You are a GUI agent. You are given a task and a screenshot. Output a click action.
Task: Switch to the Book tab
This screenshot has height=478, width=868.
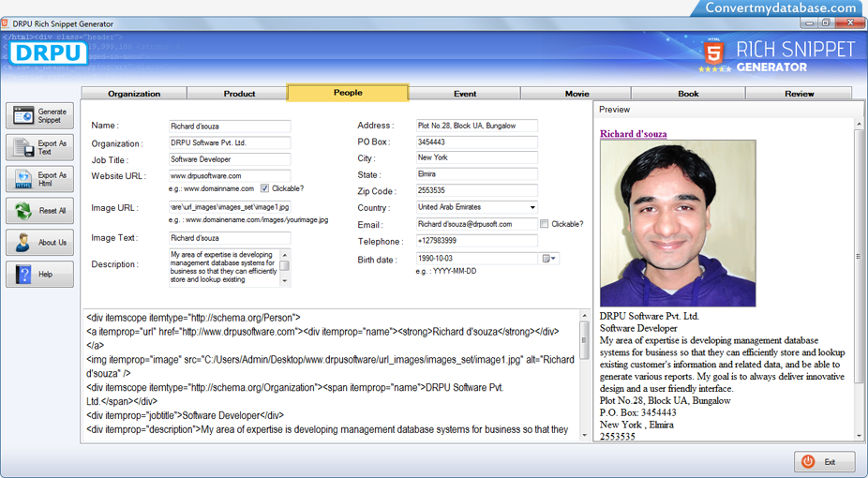point(688,94)
